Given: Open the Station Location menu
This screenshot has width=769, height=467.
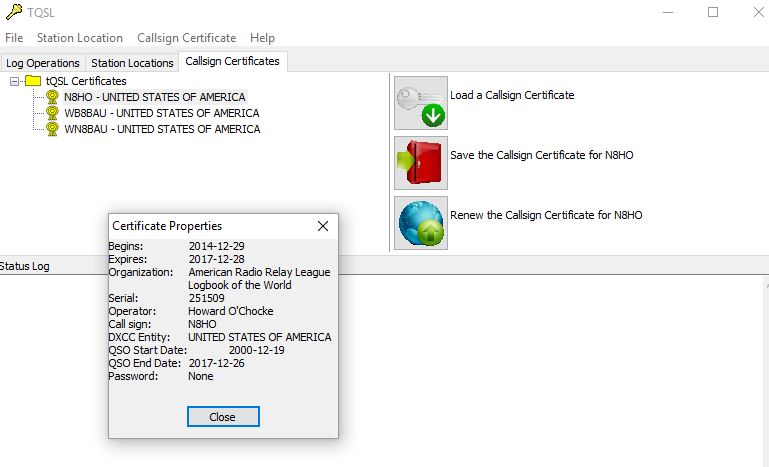Looking at the screenshot, I should [x=79, y=38].
